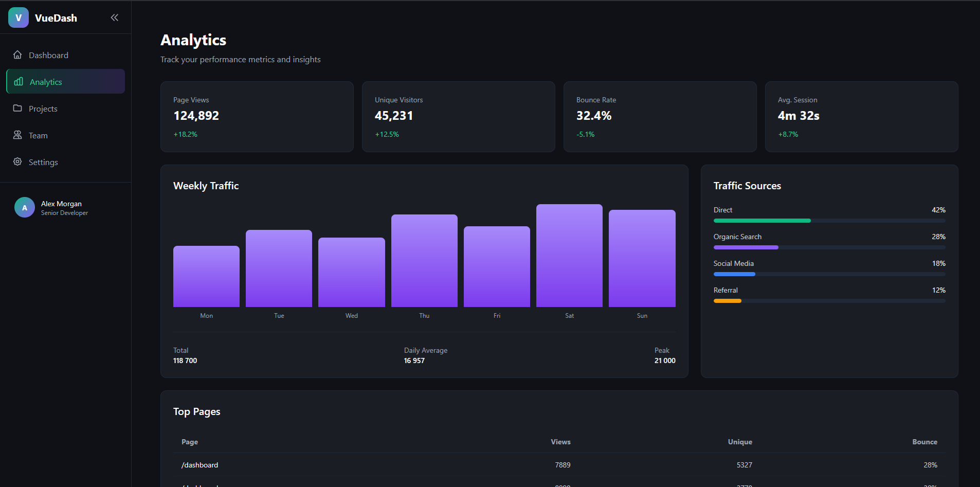Click the Friday traffic bar
Viewport: 980px width, 487px height.
click(x=497, y=267)
